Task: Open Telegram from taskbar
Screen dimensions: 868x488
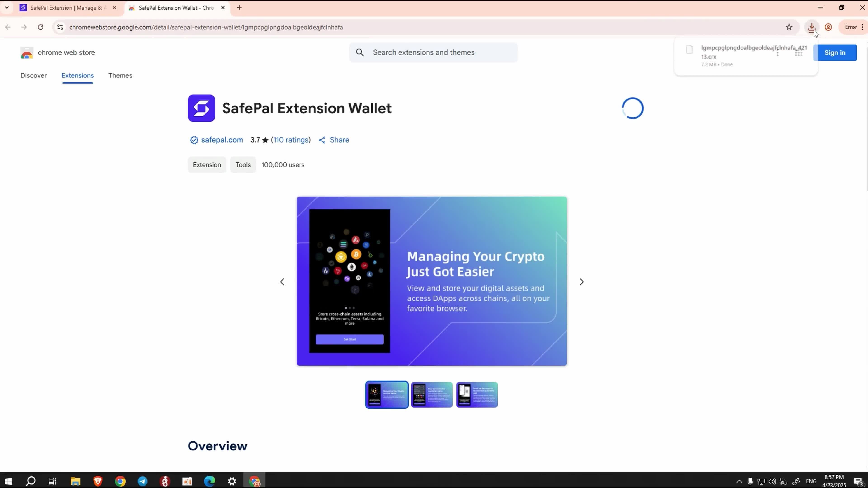Action: [143, 481]
